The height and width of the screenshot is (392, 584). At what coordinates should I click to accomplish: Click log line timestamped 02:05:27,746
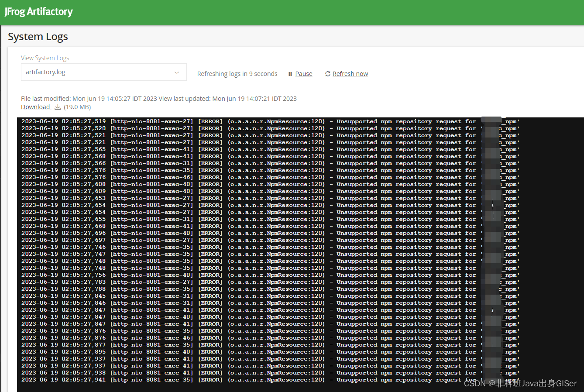coord(271,247)
